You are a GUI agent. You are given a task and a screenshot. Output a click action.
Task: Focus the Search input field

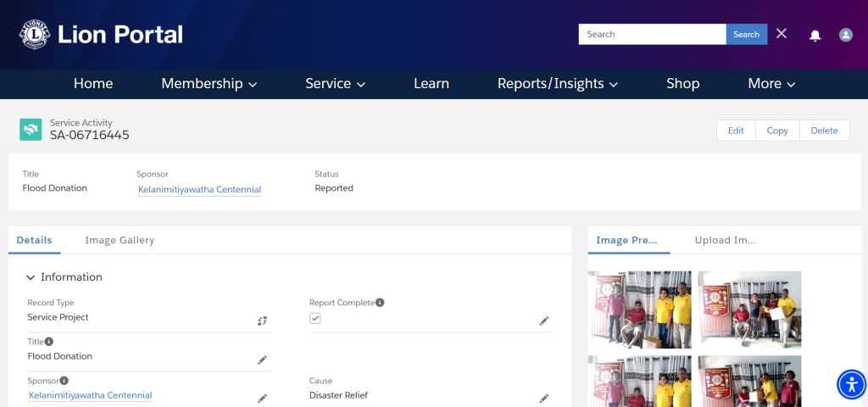[x=652, y=34]
